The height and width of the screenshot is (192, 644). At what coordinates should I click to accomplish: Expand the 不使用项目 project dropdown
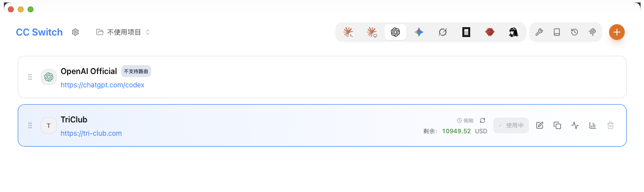point(123,32)
